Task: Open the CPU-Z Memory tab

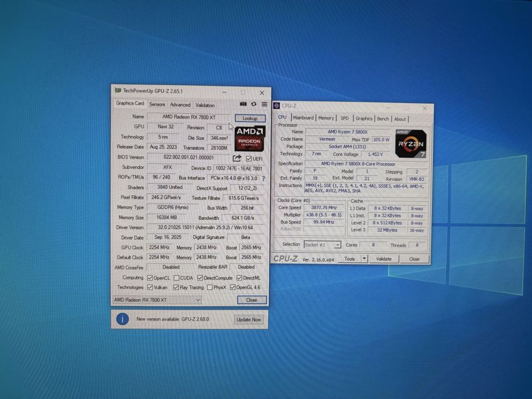Action: [x=326, y=118]
